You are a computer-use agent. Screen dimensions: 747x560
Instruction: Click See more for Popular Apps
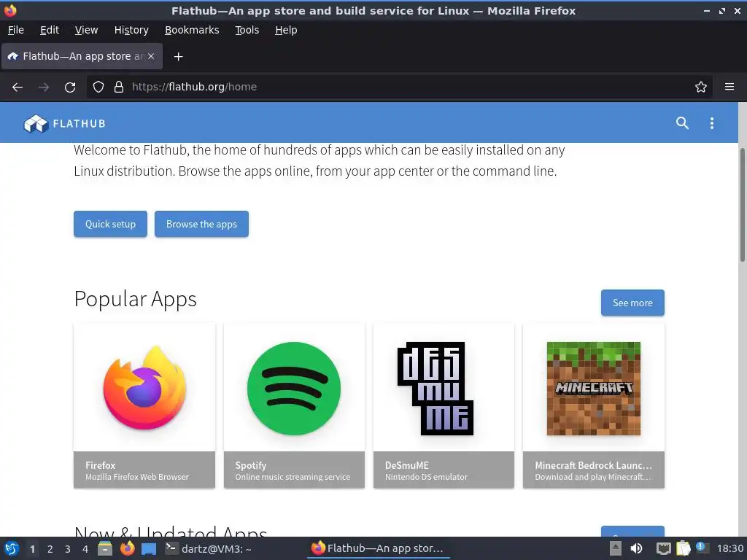[632, 303]
